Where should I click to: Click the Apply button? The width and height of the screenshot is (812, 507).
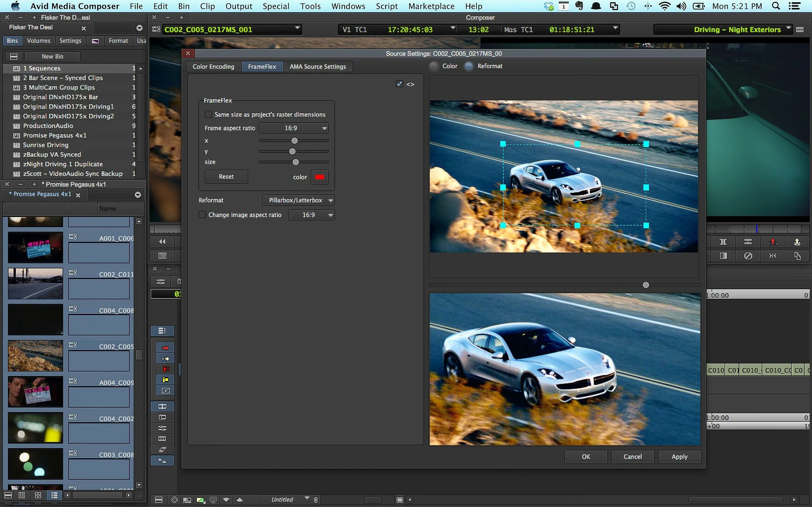[679, 456]
